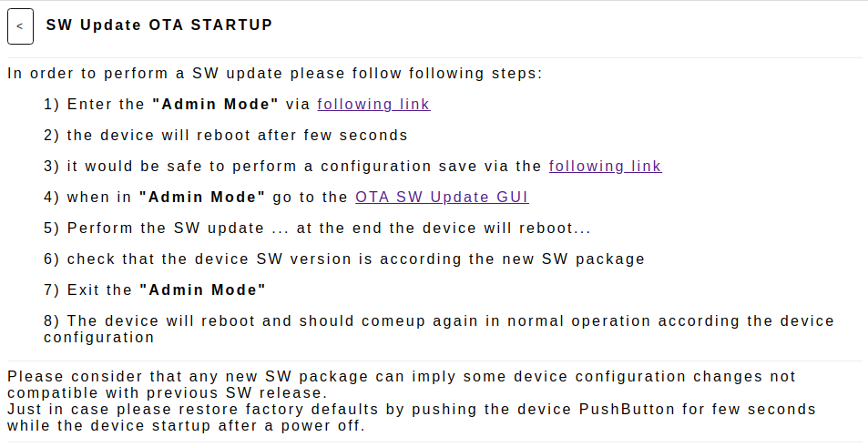The image size is (868, 447).
Task: Click step 6 about checking SW version
Action: pyautogui.click(x=344, y=259)
